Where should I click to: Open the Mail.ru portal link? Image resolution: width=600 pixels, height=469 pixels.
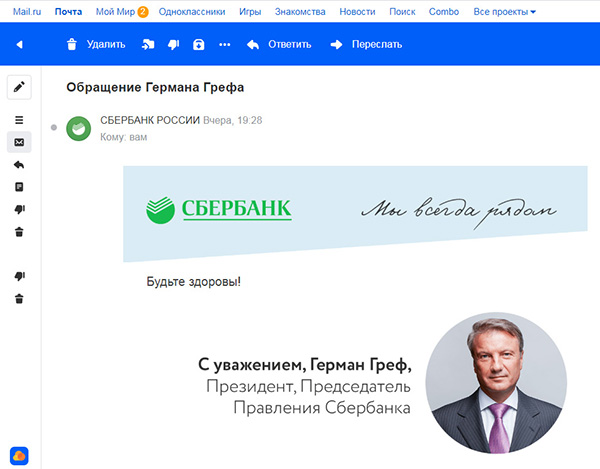pos(27,12)
